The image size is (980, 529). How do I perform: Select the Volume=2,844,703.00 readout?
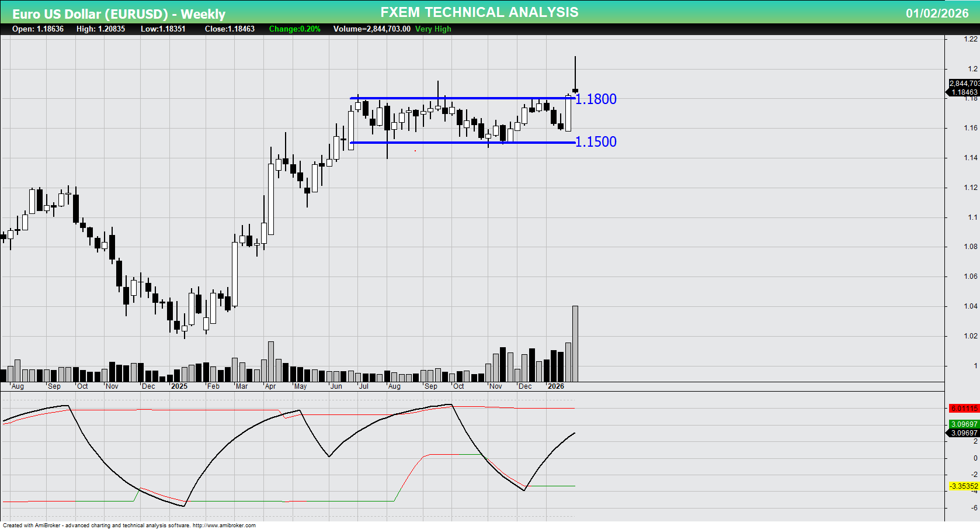[x=371, y=29]
